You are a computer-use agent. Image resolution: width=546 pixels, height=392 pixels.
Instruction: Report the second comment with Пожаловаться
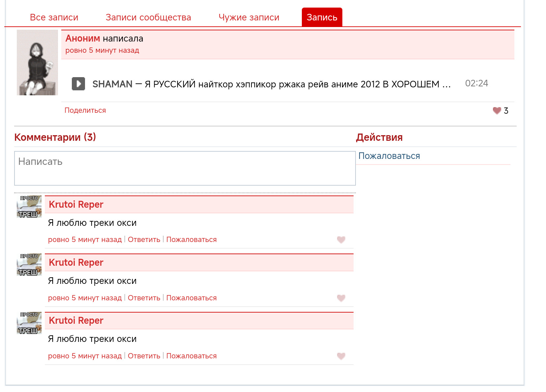[191, 298]
